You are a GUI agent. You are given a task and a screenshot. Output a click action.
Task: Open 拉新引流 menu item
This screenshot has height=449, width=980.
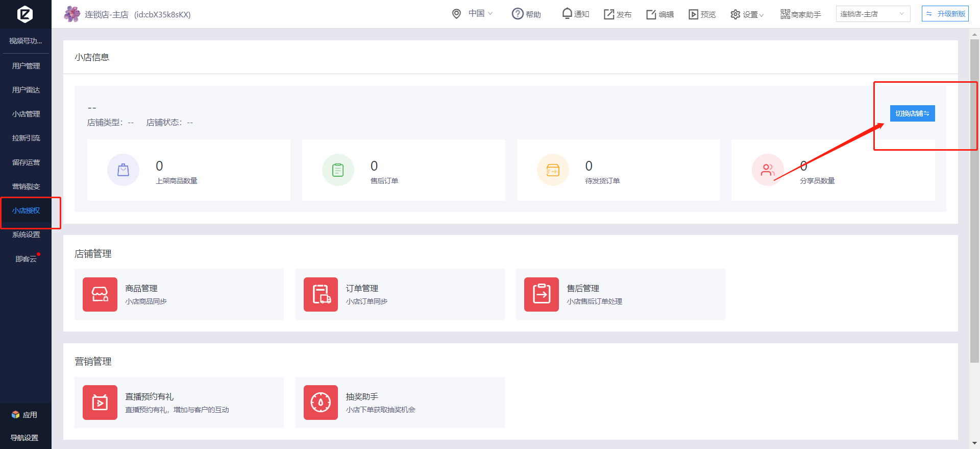(26, 138)
